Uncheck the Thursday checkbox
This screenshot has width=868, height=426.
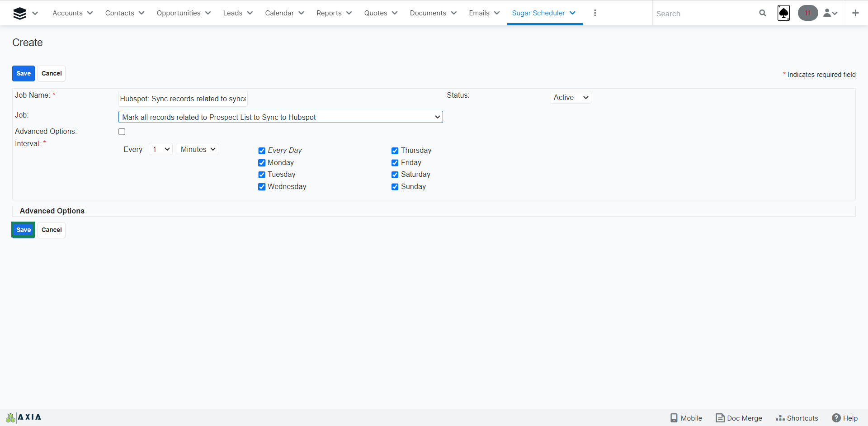395,151
